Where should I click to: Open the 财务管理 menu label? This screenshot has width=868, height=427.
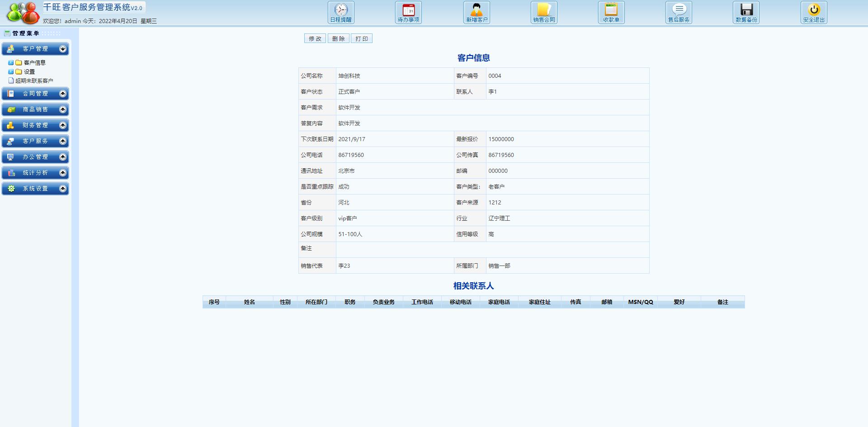click(35, 125)
